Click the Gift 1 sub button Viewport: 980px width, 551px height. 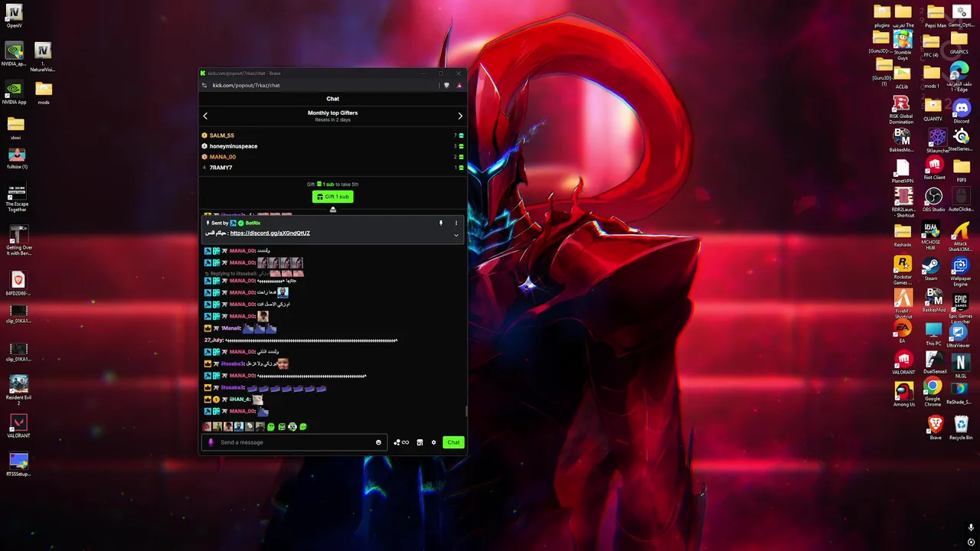coord(332,197)
